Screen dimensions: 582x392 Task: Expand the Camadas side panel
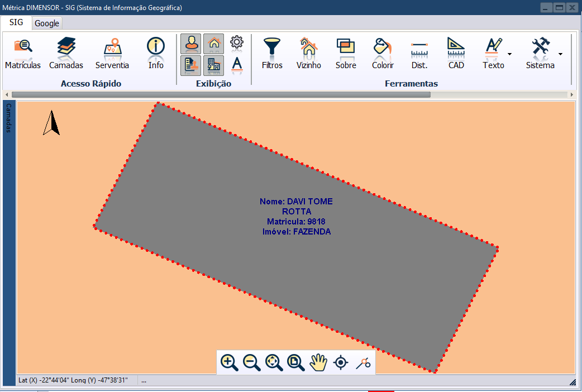(8, 118)
